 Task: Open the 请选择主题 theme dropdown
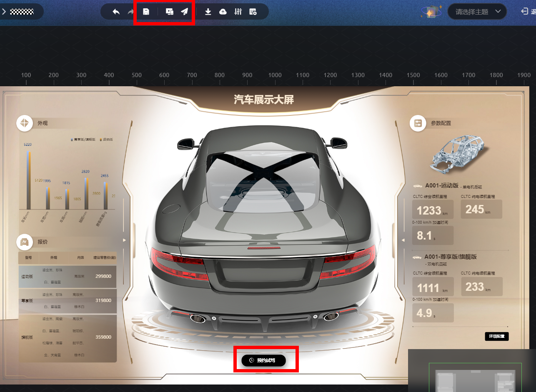pyautogui.click(x=477, y=12)
